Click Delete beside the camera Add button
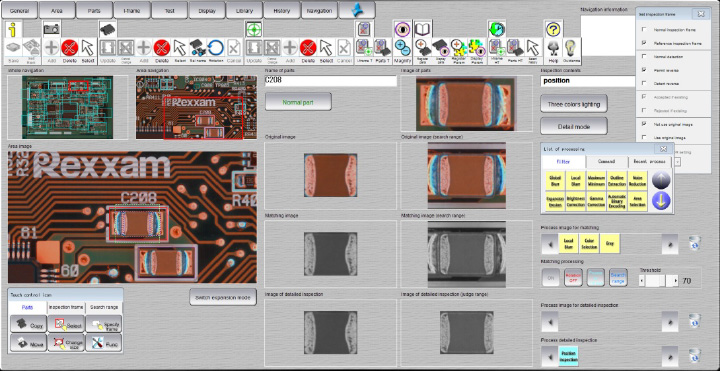Viewport: 720px width, 371px height. [x=69, y=51]
